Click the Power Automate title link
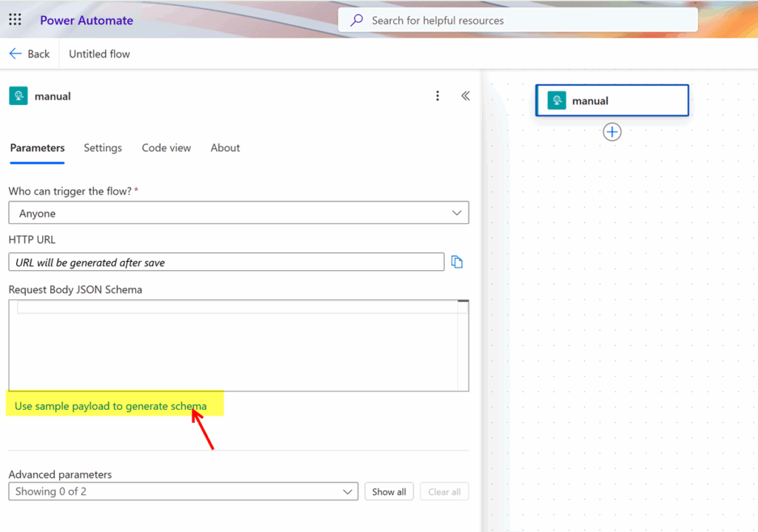758x532 pixels. (x=87, y=20)
